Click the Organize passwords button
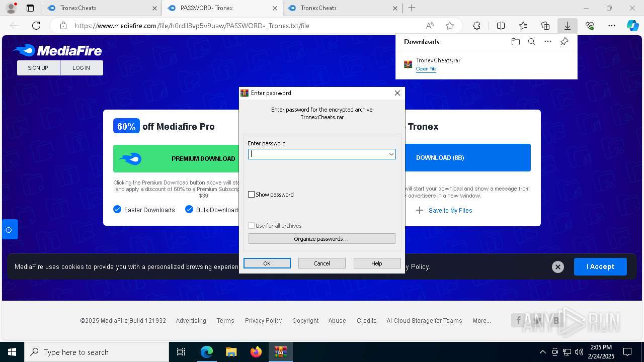Viewport: 644px width, 362px height. 322,239
